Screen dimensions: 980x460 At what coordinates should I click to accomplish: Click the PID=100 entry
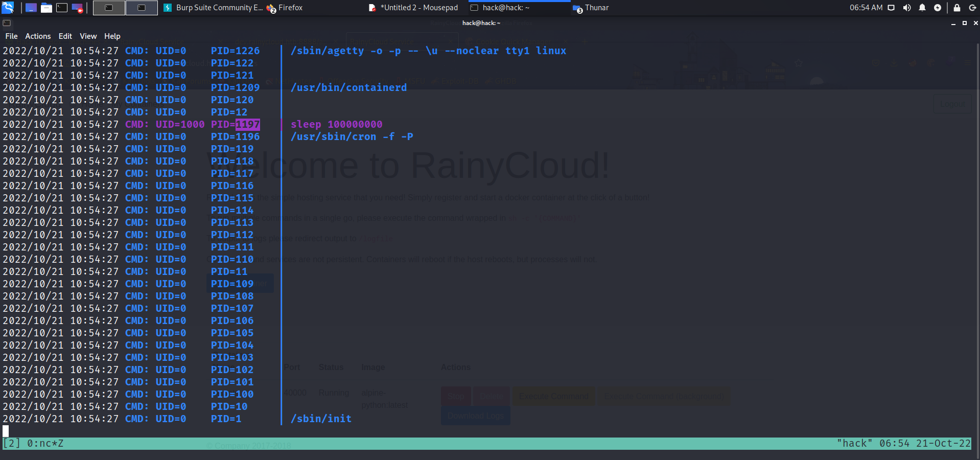click(232, 394)
